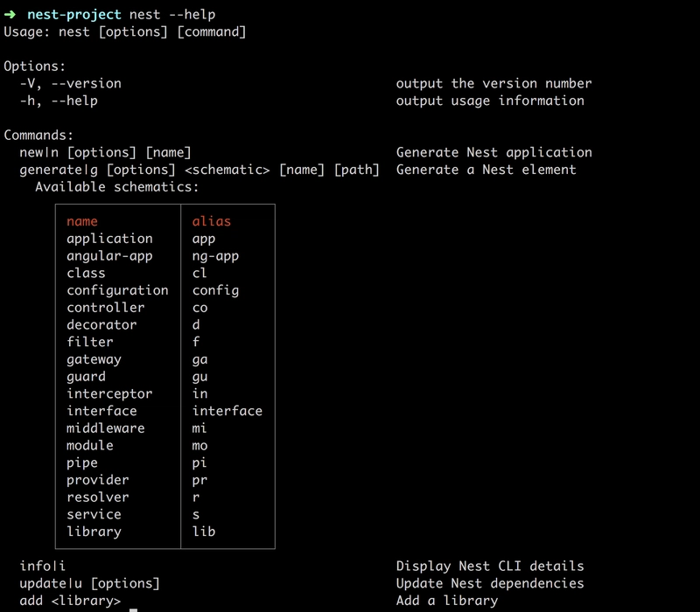The width and height of the screenshot is (700, 612).
Task: Click the 'new|n [options] [name]' command
Action: pos(105,152)
